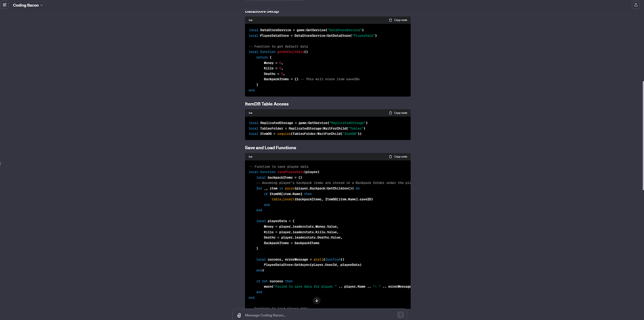Open the sidebar via the left edge handle
Image resolution: width=644 pixels, height=320 pixels.
pos(1,163)
